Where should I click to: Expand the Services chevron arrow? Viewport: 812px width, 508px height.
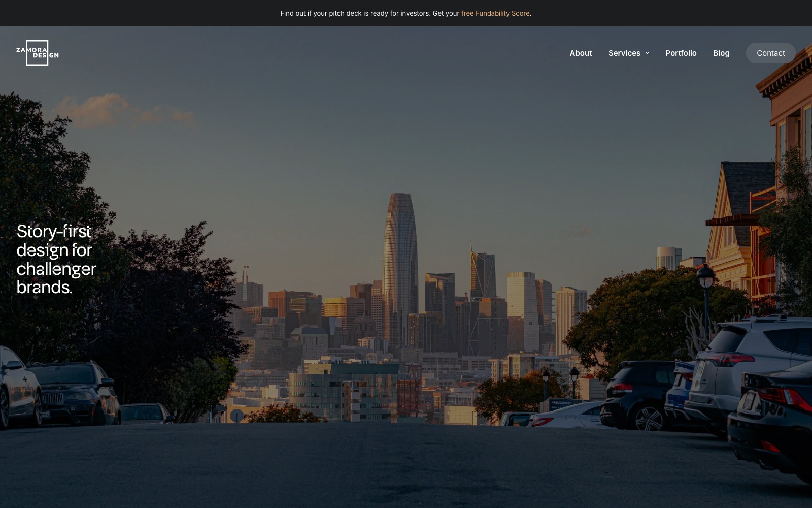click(647, 53)
